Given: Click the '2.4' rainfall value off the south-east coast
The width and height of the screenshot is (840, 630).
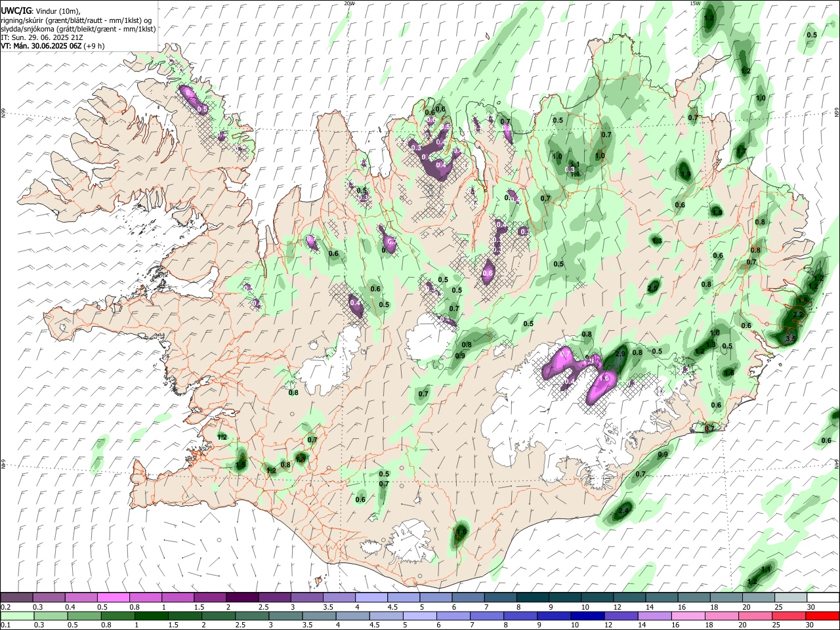Looking at the screenshot, I should click(x=623, y=511).
